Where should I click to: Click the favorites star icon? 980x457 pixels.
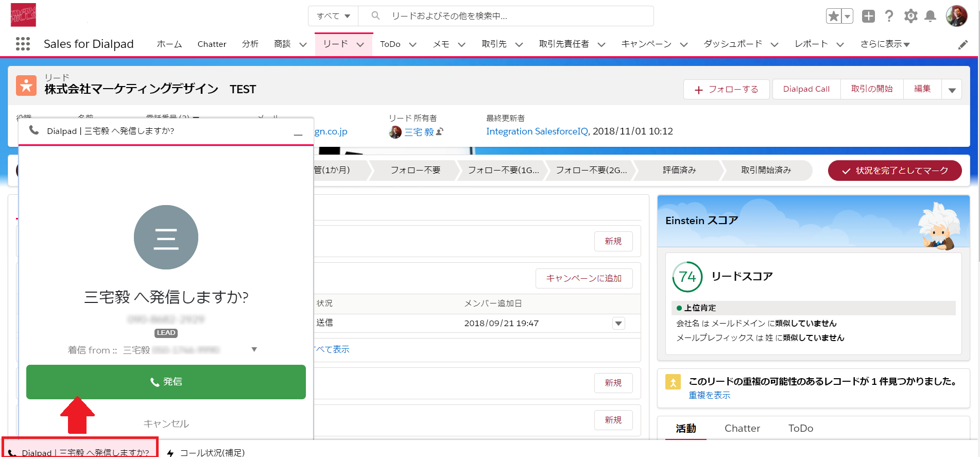click(x=833, y=16)
